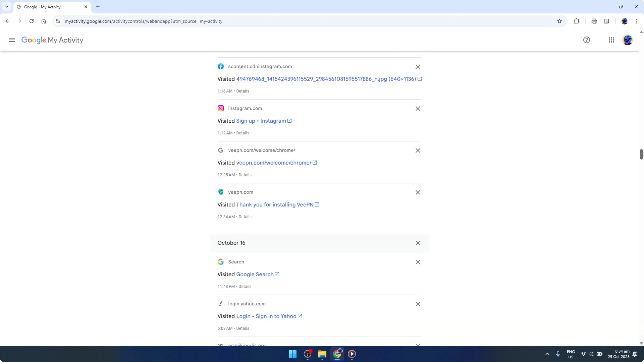Screen dimensions: 644x362
Task: Open Google account avatar in page header
Action: click(x=628, y=40)
